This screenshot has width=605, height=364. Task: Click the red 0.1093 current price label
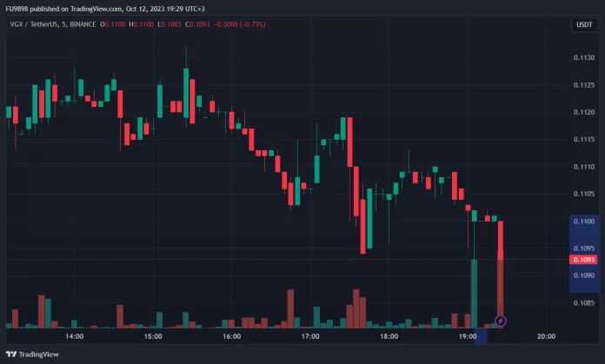pyautogui.click(x=584, y=260)
